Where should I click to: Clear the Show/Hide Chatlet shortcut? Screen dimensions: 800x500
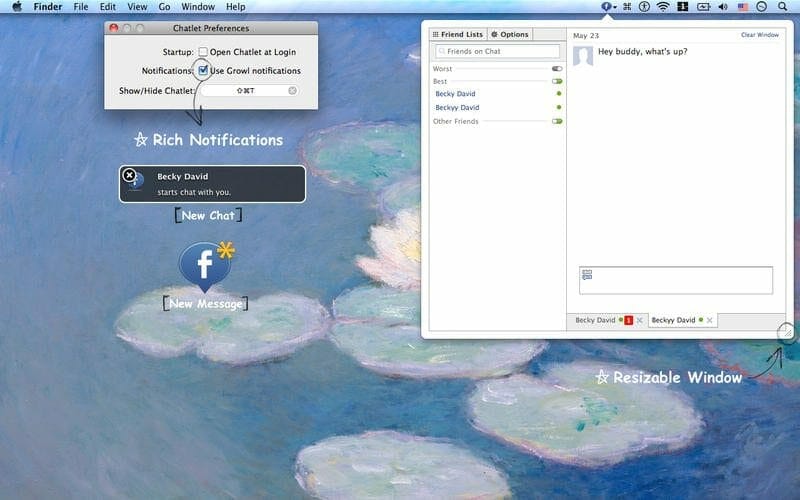coord(292,91)
